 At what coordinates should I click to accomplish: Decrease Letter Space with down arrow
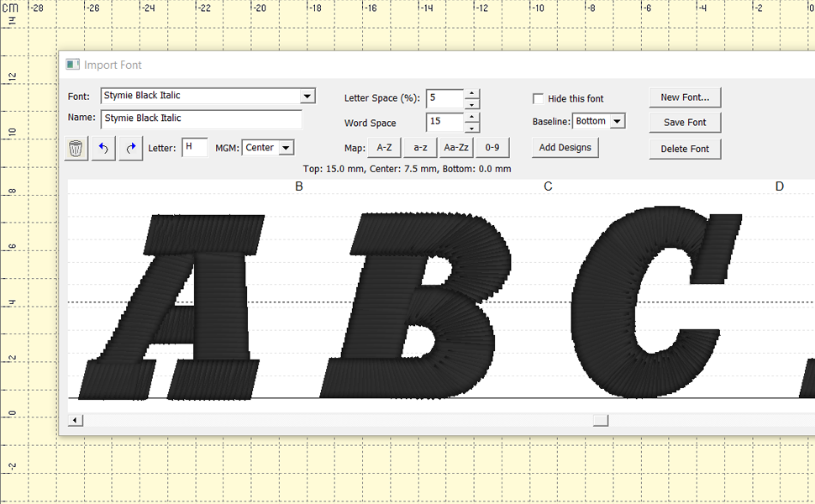click(x=471, y=104)
